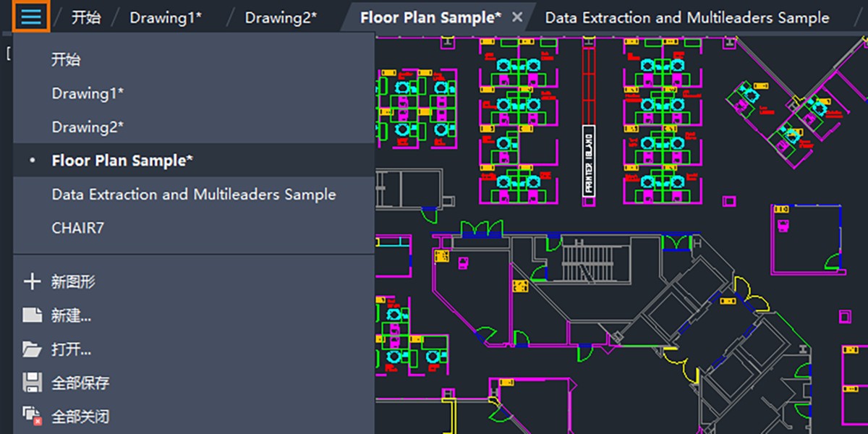868x434 pixels.
Task: Click 全部保存 to save all drawings
Action: point(80,382)
